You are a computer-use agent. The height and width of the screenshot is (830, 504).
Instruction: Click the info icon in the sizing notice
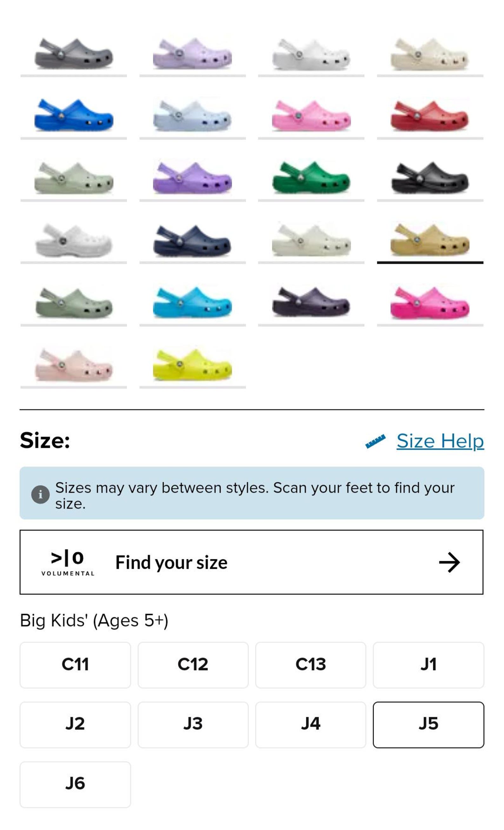pos(40,495)
